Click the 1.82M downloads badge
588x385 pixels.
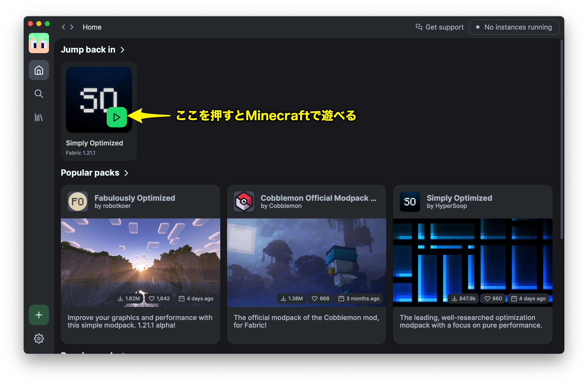pyautogui.click(x=129, y=299)
